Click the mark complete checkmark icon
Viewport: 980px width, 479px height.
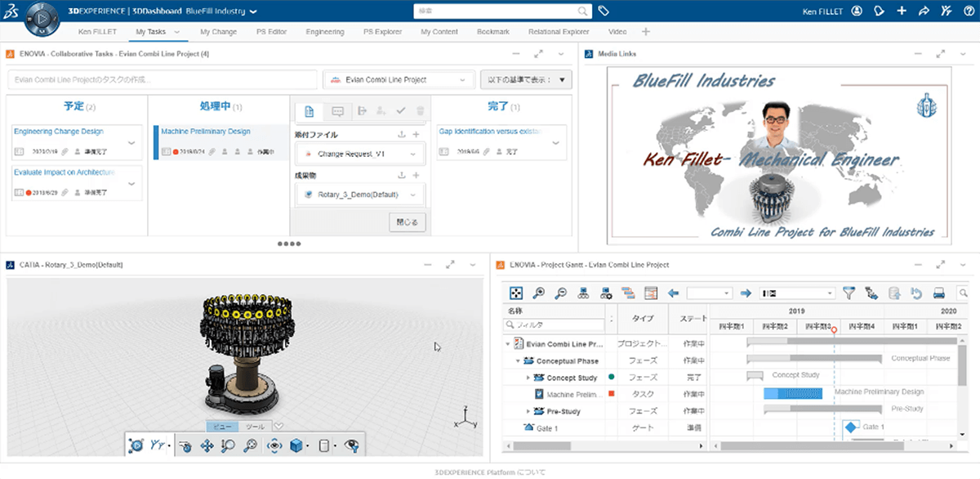pyautogui.click(x=400, y=111)
